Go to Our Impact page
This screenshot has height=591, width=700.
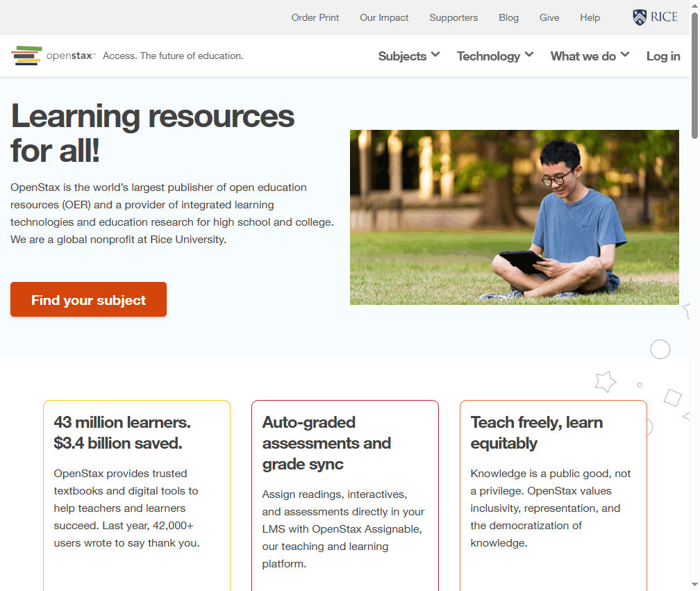click(x=384, y=17)
